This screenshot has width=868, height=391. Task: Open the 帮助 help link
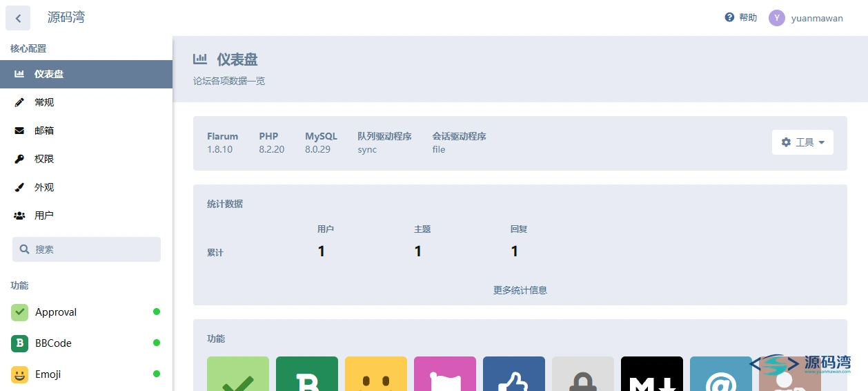[x=741, y=17]
